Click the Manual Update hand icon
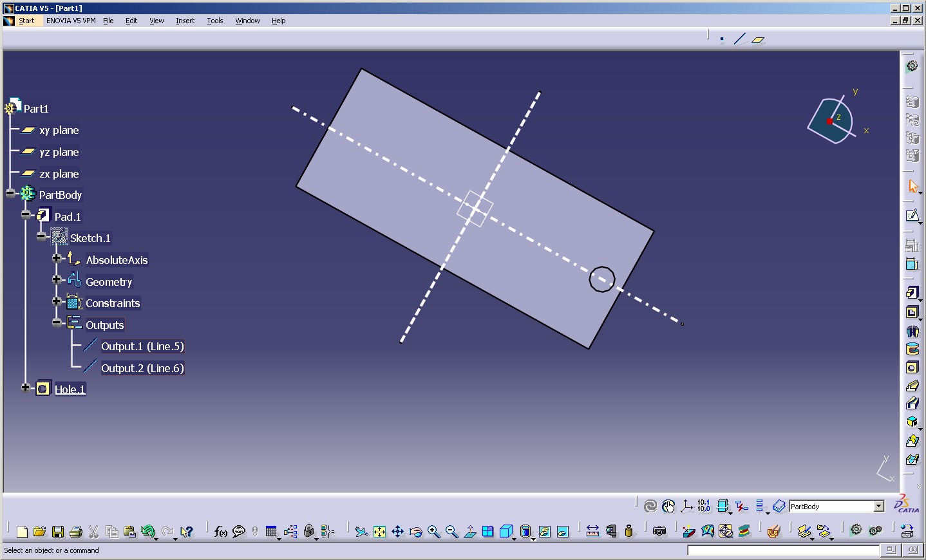Image resolution: width=926 pixels, height=560 pixels. 668,507
